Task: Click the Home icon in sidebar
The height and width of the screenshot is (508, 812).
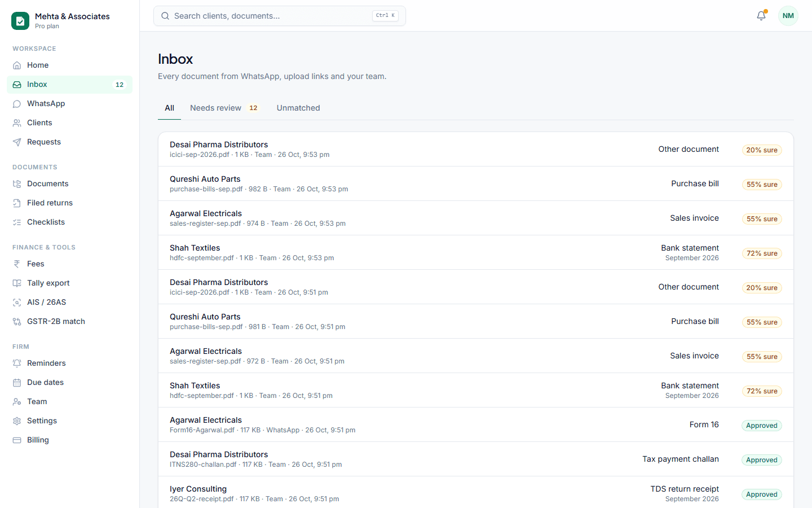Action: pos(17,65)
